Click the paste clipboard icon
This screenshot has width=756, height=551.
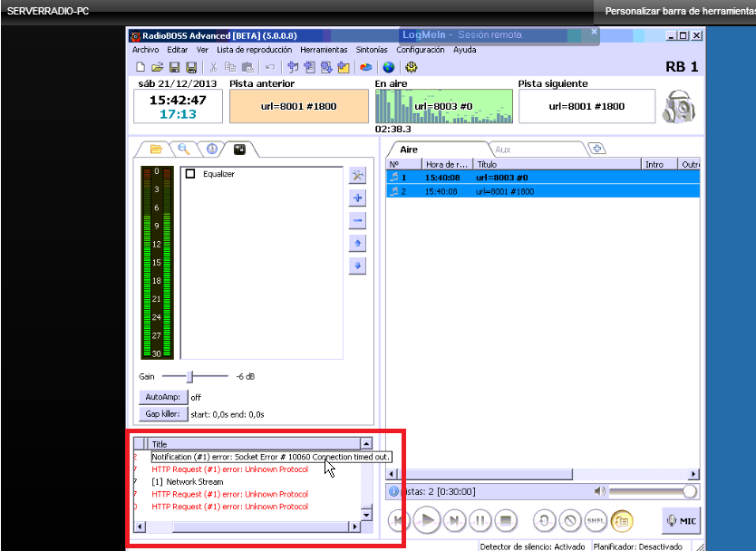[247, 67]
